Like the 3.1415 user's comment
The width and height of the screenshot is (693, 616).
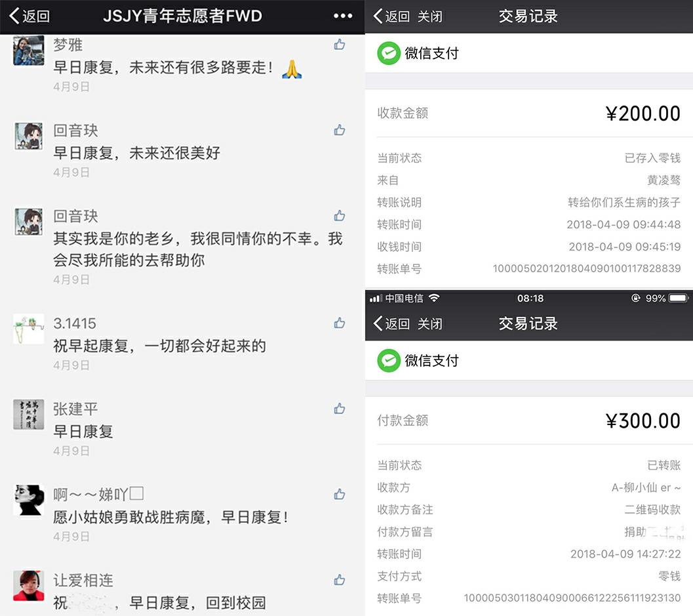(x=339, y=323)
